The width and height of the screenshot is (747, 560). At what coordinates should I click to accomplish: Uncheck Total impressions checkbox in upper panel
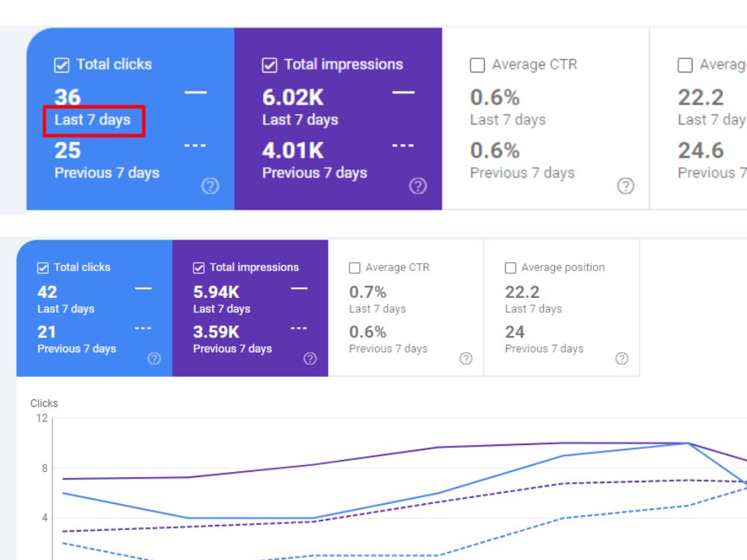(x=270, y=65)
